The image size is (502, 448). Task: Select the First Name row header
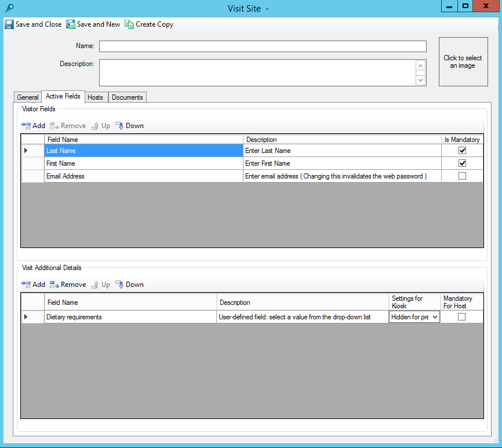pos(32,163)
